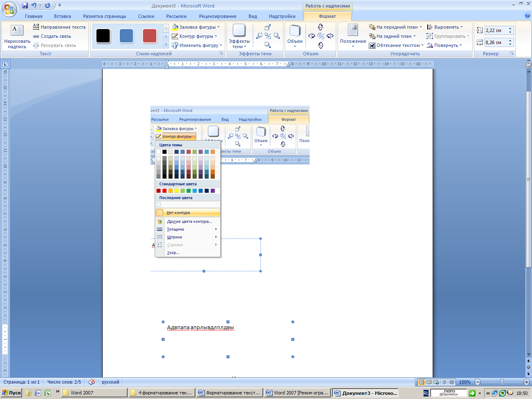
Task: Nudge shadow right
Action: pos(277,36)
